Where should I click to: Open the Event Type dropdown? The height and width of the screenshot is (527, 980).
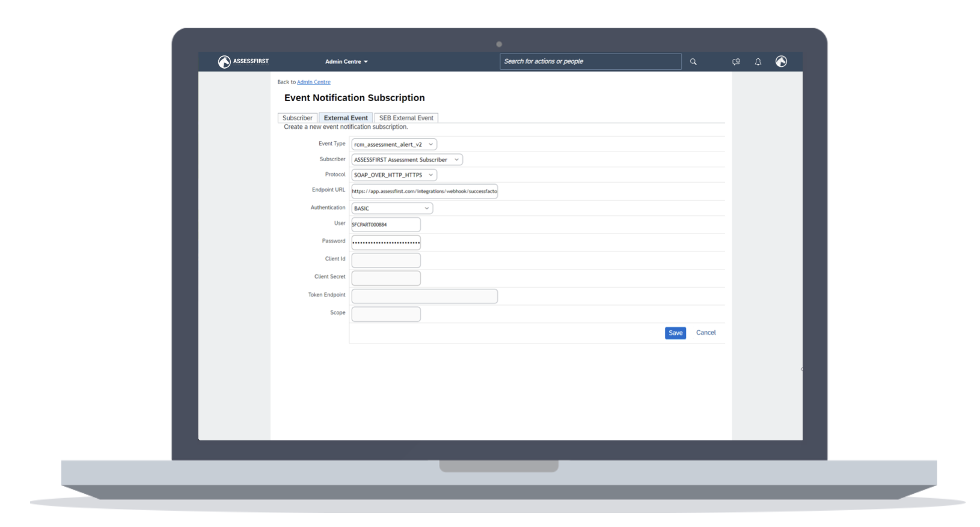pyautogui.click(x=394, y=144)
